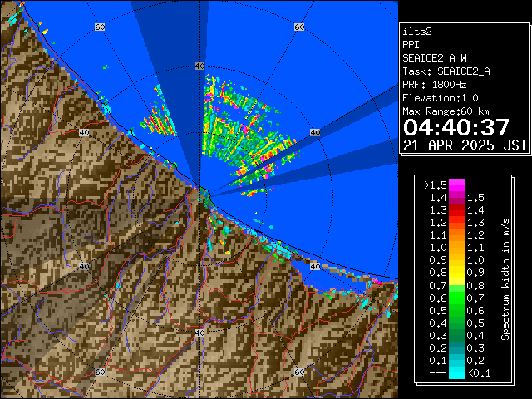The image size is (532, 399).
Task: Pick the orange 1.1–1.2 legend swatch
Action: tap(457, 235)
